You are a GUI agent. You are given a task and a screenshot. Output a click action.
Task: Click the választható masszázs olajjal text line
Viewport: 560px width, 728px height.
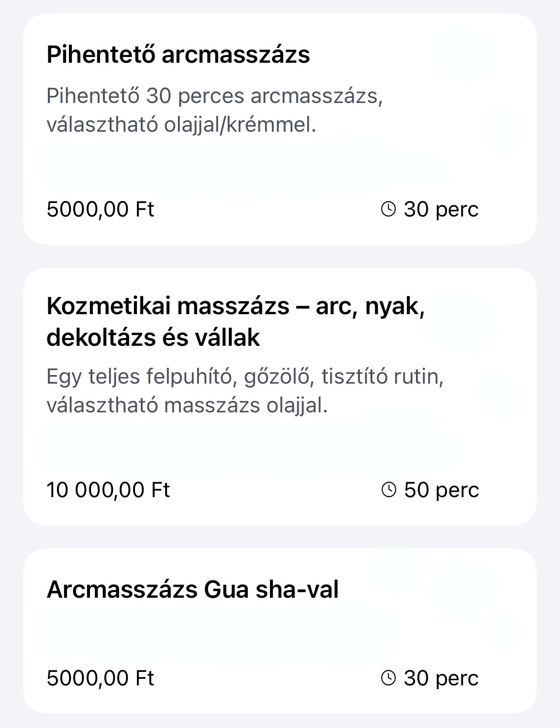[187, 406]
